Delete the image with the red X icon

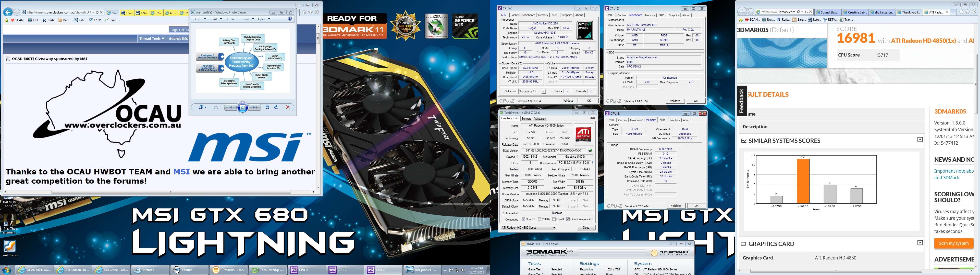[x=288, y=107]
